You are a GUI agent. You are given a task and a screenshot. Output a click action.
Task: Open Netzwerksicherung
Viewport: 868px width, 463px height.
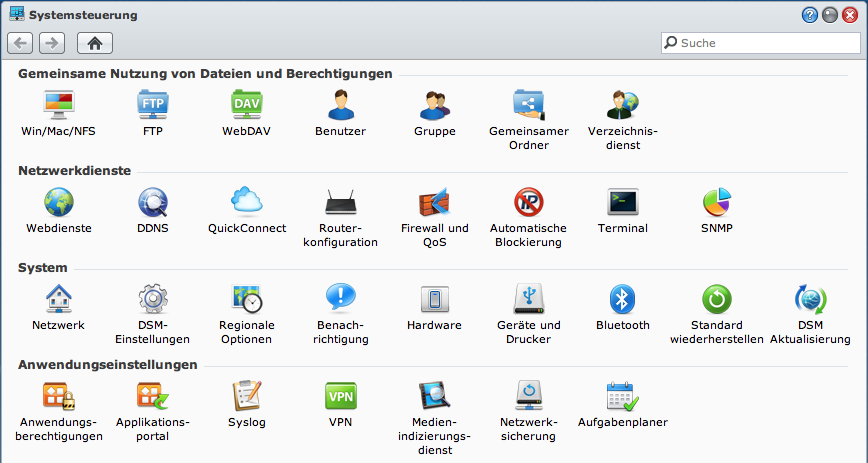pos(529,395)
